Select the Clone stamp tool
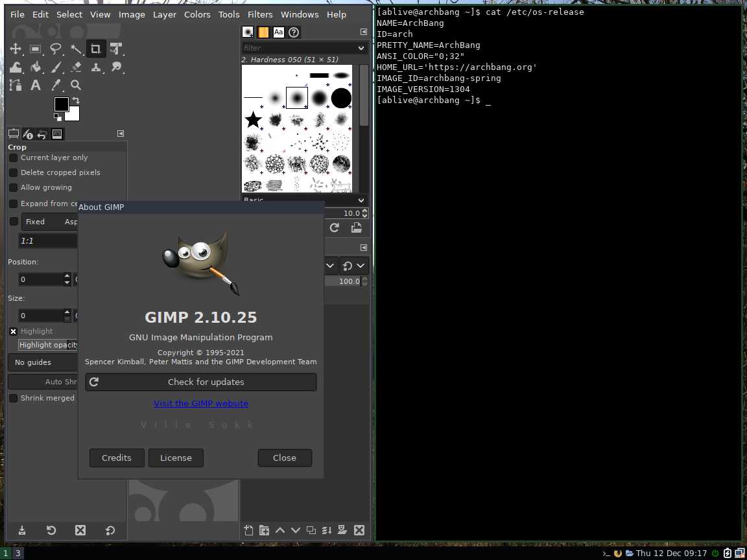This screenshot has width=747, height=560. [96, 67]
